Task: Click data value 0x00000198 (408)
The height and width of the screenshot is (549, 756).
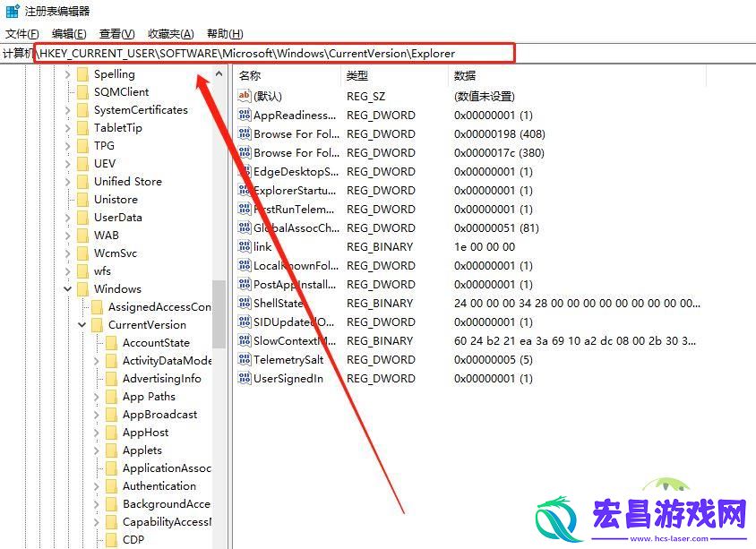Action: pyautogui.click(x=500, y=134)
